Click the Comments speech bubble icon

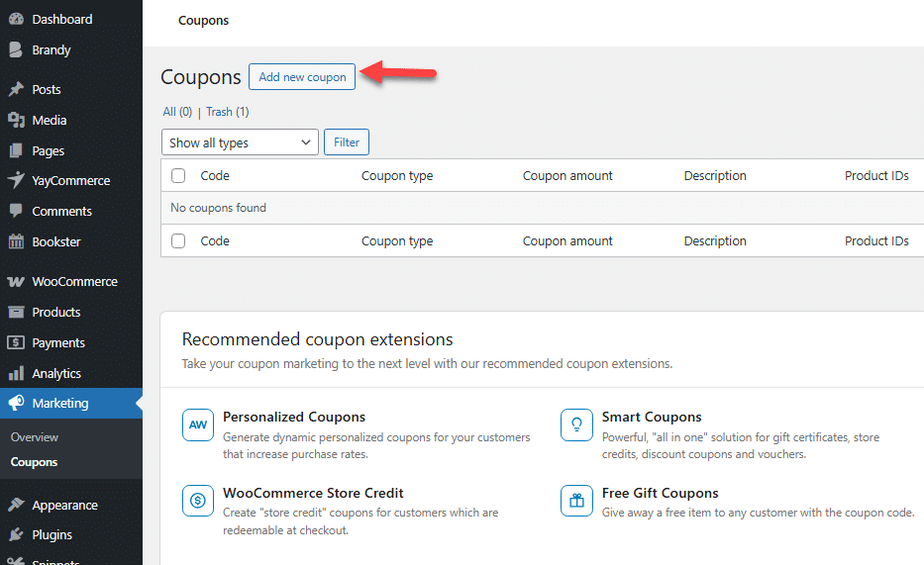point(16,211)
